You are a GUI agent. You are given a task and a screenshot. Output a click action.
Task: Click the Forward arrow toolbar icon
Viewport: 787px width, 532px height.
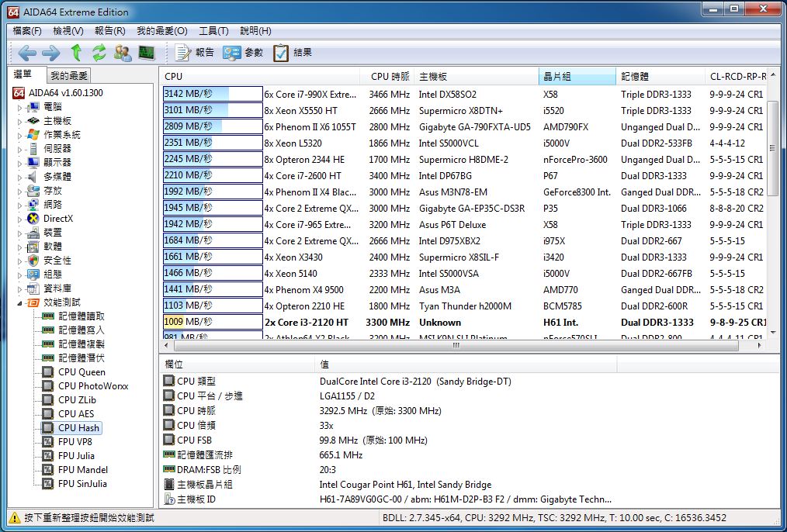click(x=51, y=53)
